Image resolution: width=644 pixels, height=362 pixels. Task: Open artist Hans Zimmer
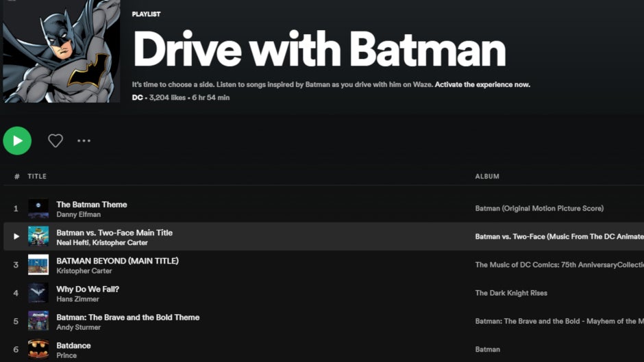77,299
